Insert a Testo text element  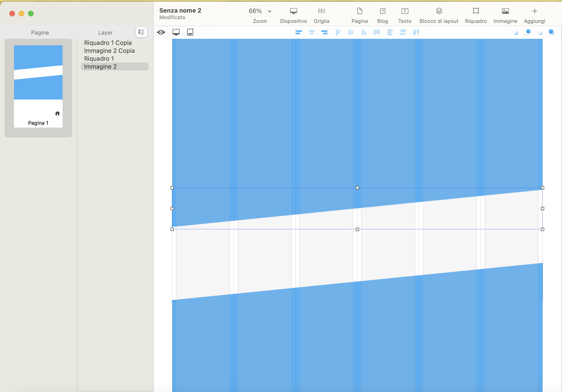tap(405, 15)
